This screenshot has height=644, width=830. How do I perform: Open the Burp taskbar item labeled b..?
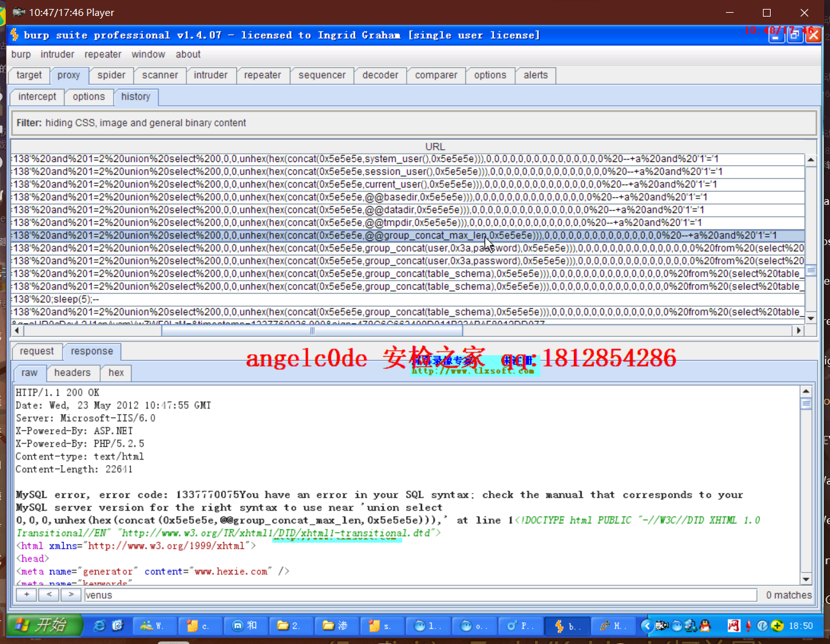pos(566,626)
